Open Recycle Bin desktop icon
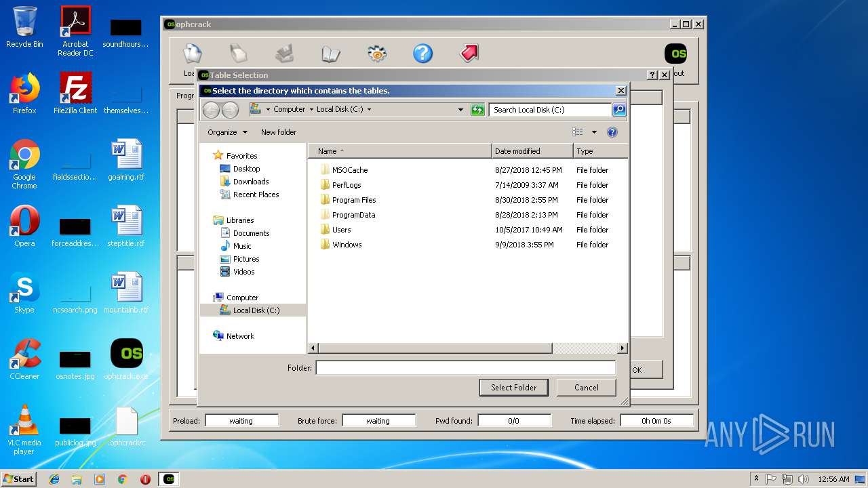This screenshot has height=488, width=868. pos(24,27)
